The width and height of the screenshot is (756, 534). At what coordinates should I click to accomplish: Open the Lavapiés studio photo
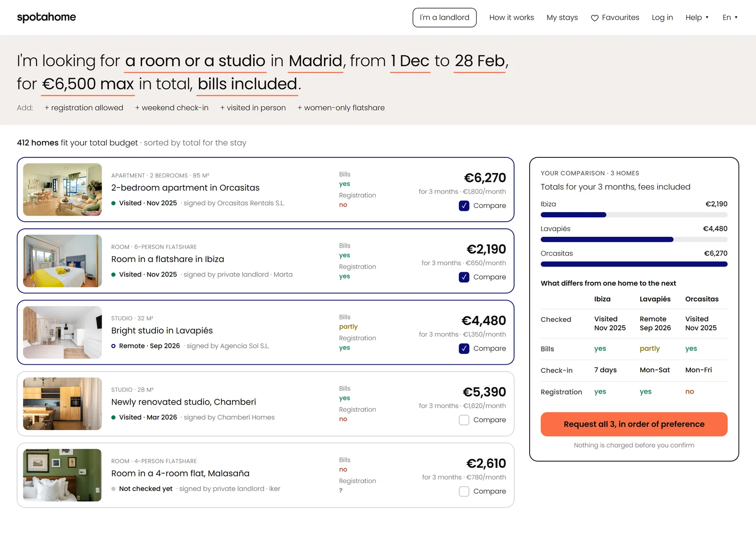[62, 332]
